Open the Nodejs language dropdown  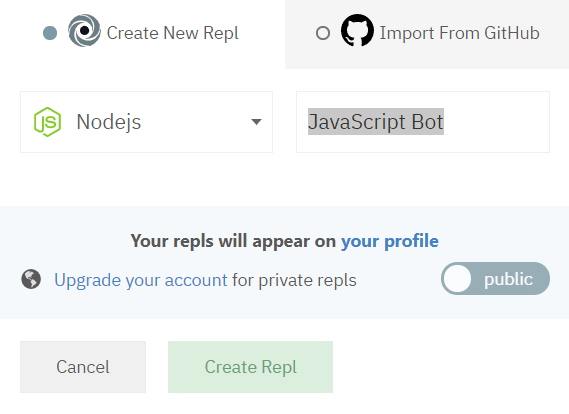click(x=146, y=122)
